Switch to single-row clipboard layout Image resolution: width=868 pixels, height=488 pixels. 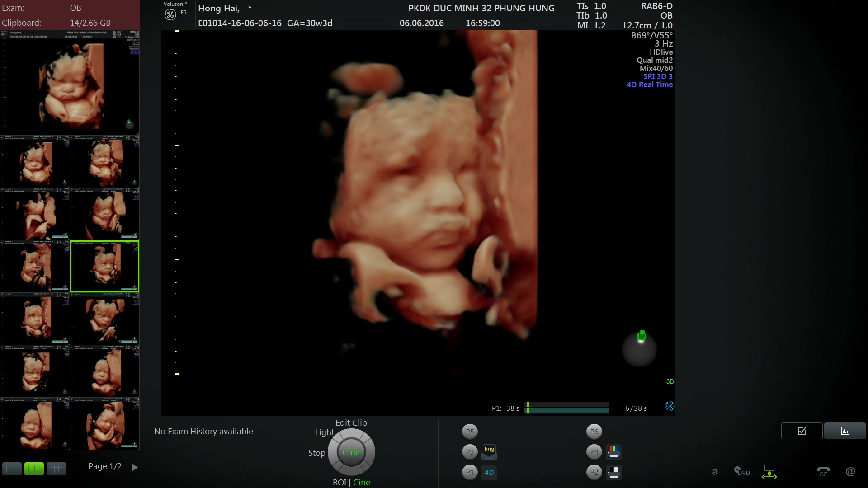(x=12, y=469)
